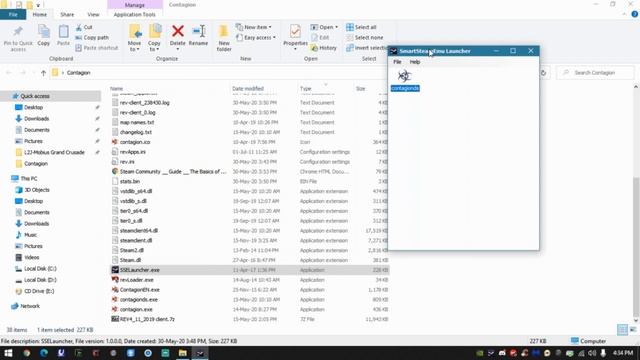Click the Up arrow navigation button

[x=43, y=73]
